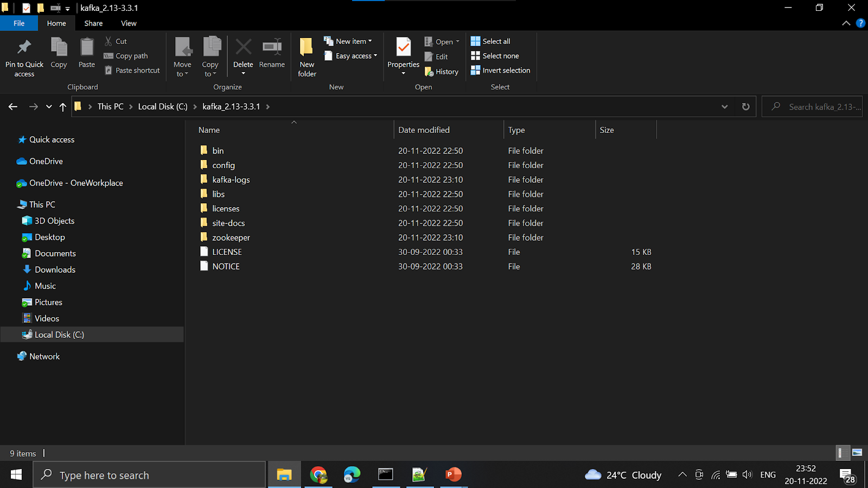Open the Copy to dropdown

pyautogui.click(x=210, y=57)
